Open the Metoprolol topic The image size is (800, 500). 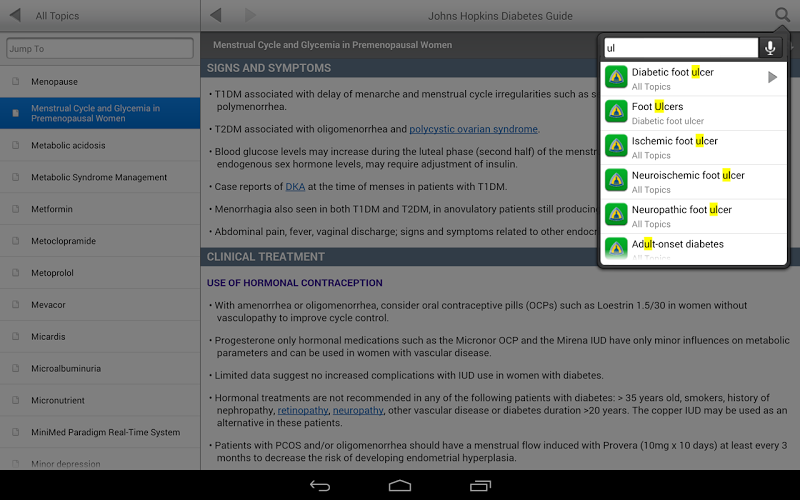coord(100,273)
